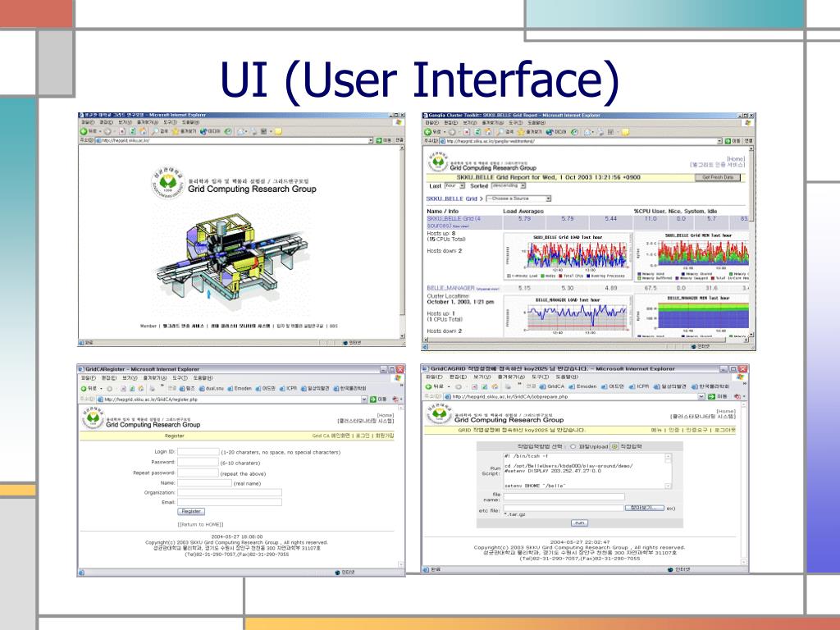Click Stop icon in Ganglia report window
The image size is (840, 630).
tap(467, 132)
